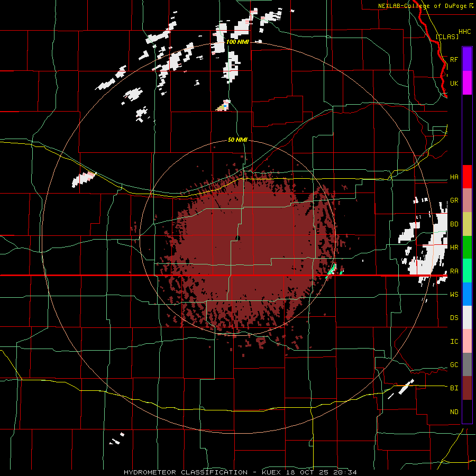
Task: Click the HA legend label
Action: pyautogui.click(x=454, y=177)
